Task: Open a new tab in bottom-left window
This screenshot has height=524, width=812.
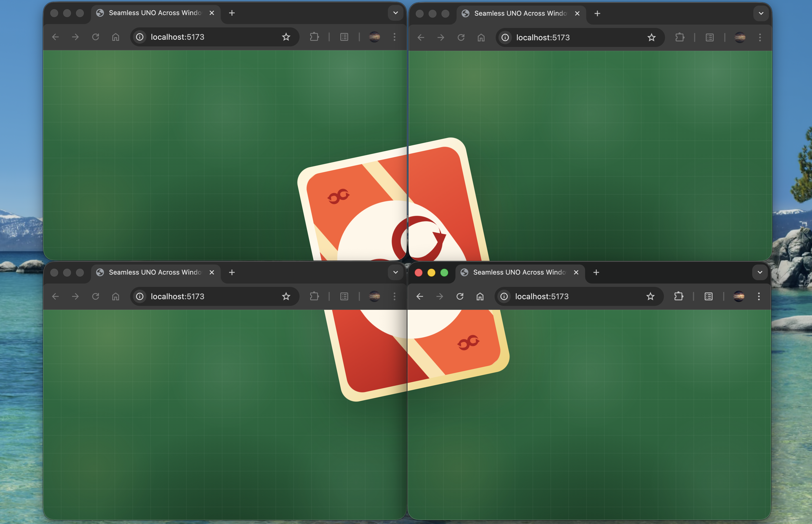Action: pyautogui.click(x=232, y=272)
